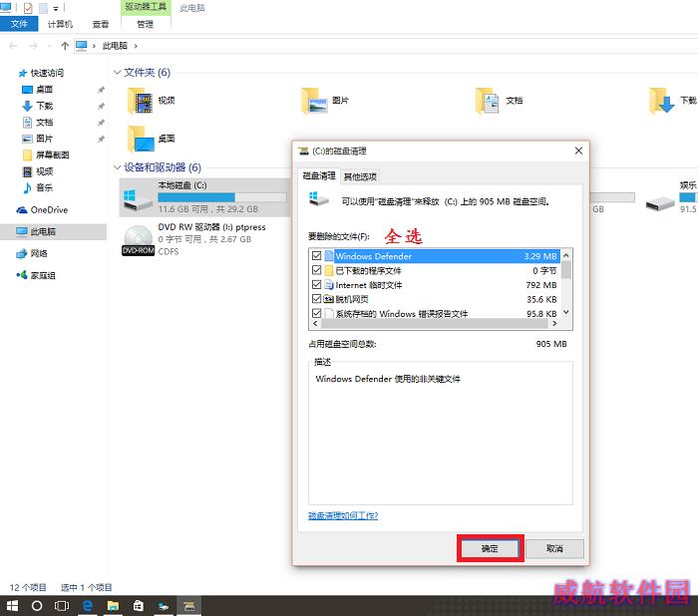Expand the 此电脑 breadcrumb chevron
This screenshot has width=698, height=616.
pyautogui.click(x=136, y=46)
